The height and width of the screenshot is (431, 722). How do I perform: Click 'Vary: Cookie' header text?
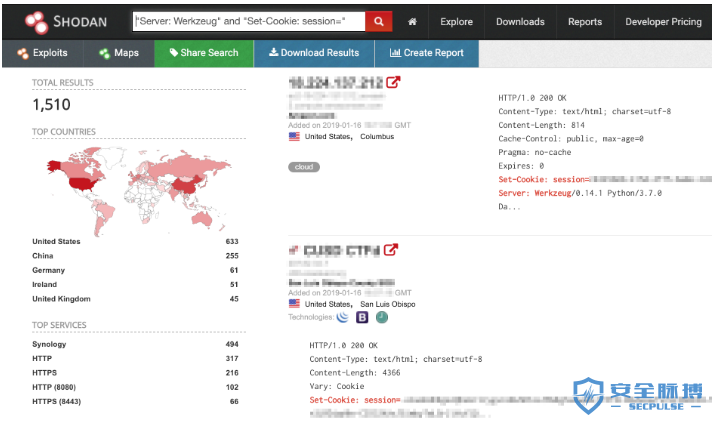(337, 386)
